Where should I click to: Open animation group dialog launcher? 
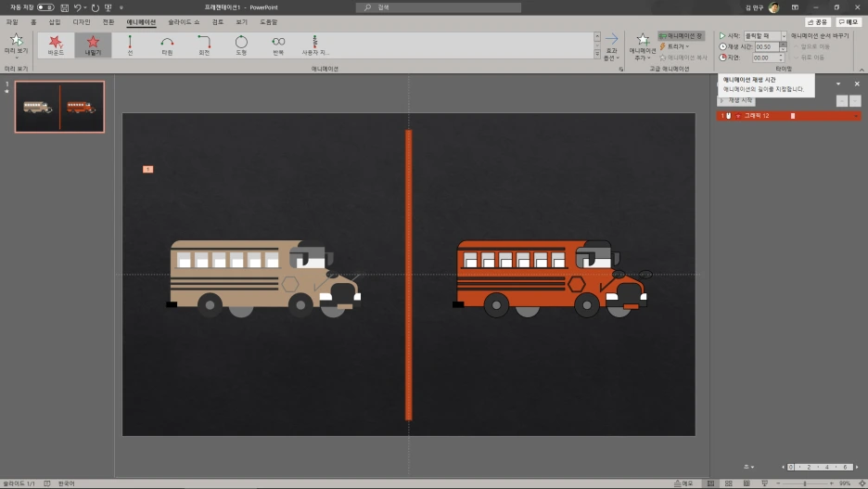coord(621,70)
